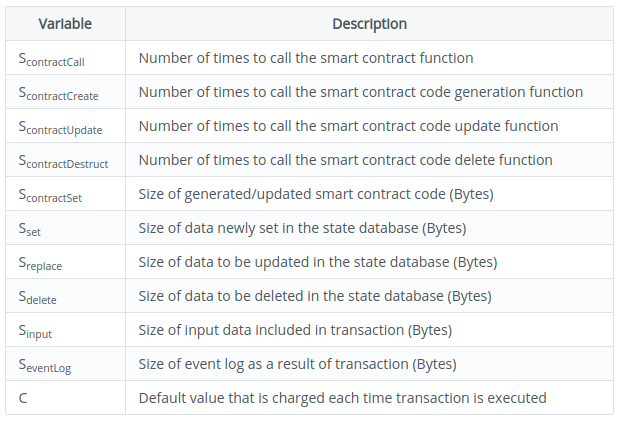Select the 'Default value that is charged' description

tap(342, 398)
